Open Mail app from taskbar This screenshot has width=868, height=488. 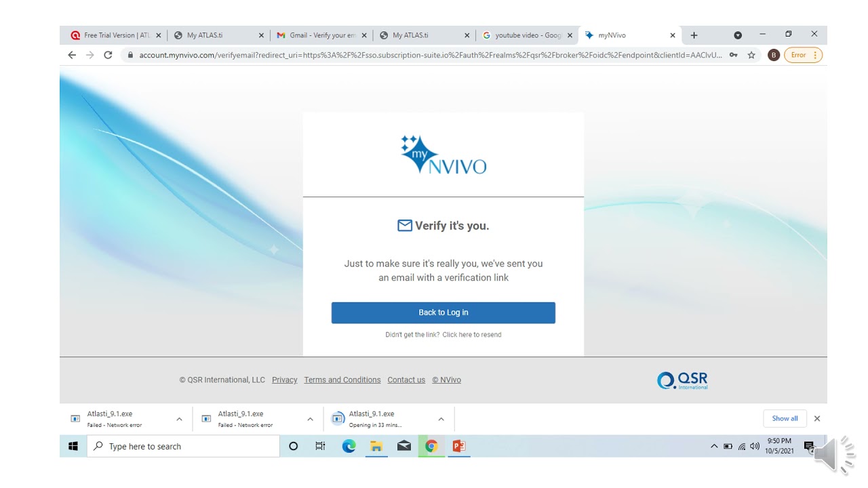404,446
